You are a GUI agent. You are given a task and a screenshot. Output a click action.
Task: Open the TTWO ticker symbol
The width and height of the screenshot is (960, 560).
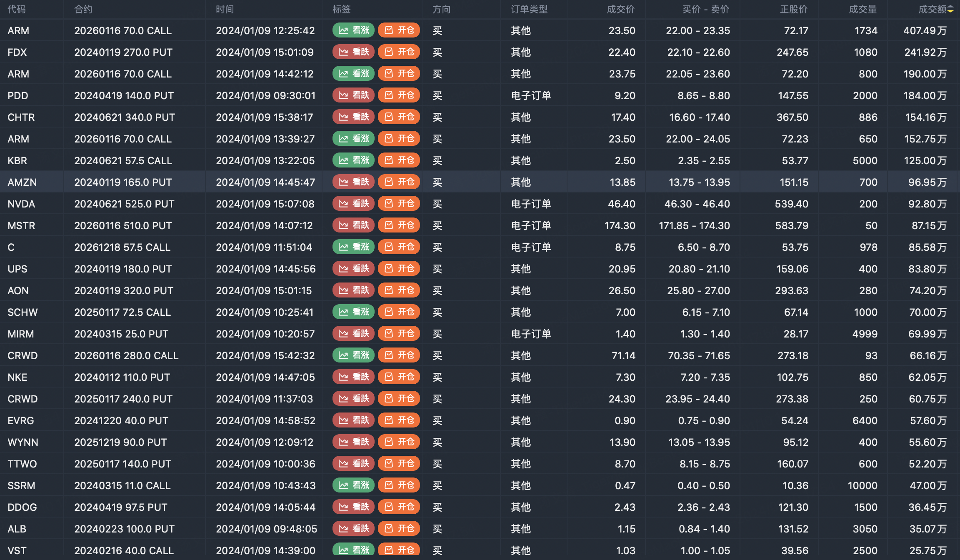(x=22, y=464)
